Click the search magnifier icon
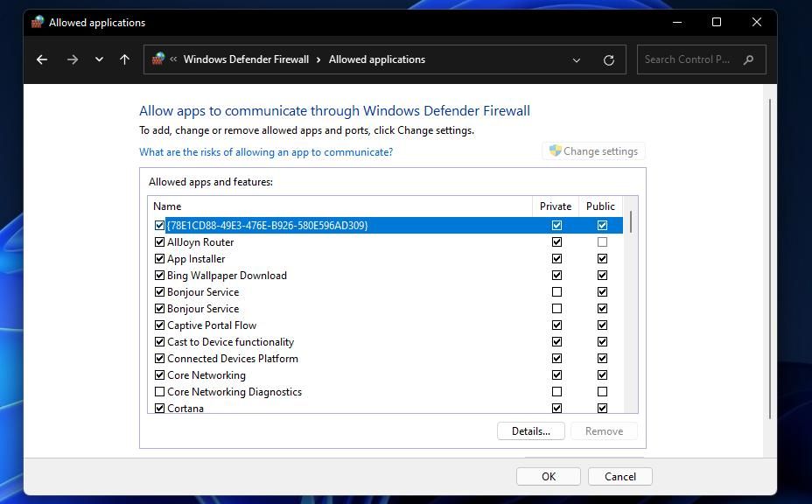The image size is (812, 504). pyautogui.click(x=748, y=59)
